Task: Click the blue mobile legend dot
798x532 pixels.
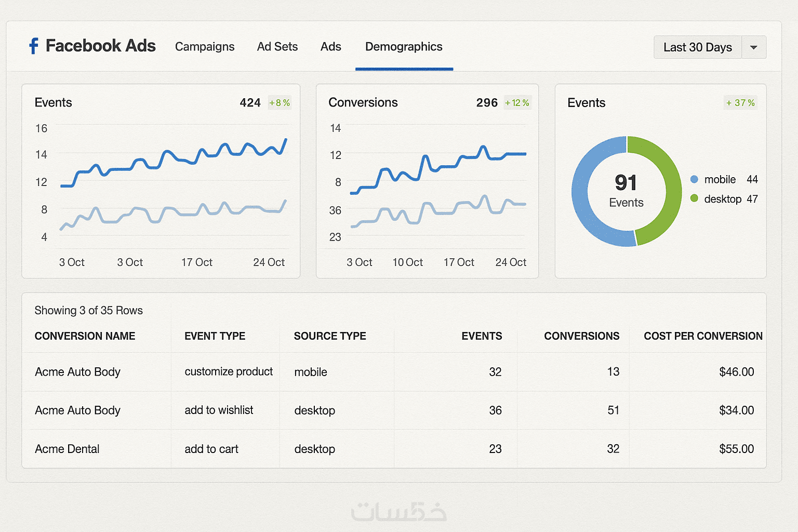Action: pyautogui.click(x=694, y=179)
